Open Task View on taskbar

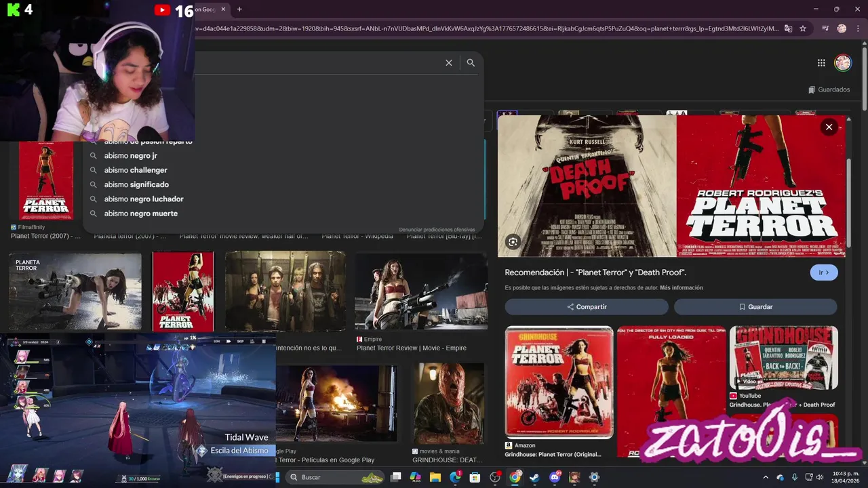click(396, 477)
